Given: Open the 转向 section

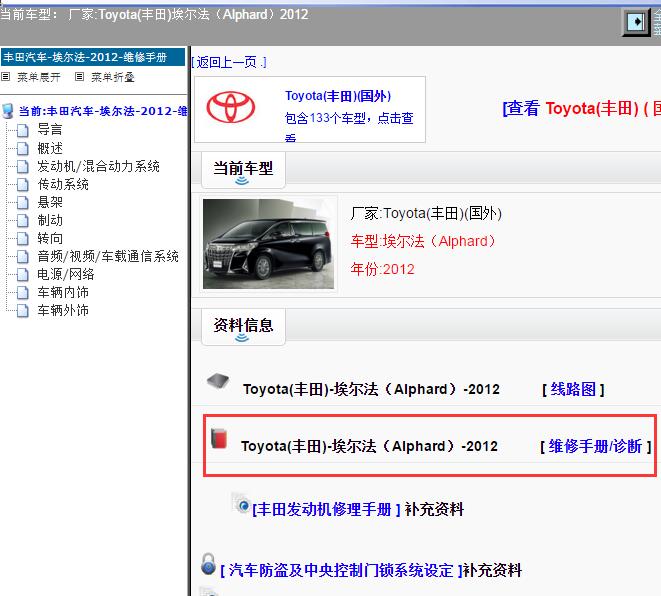Looking at the screenshot, I should coord(50,238).
